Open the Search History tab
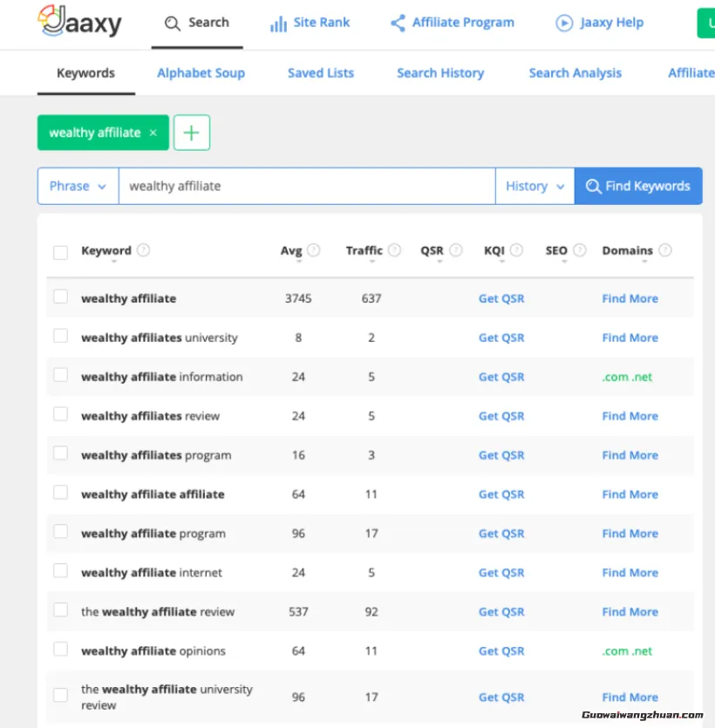715x728 pixels. [440, 73]
